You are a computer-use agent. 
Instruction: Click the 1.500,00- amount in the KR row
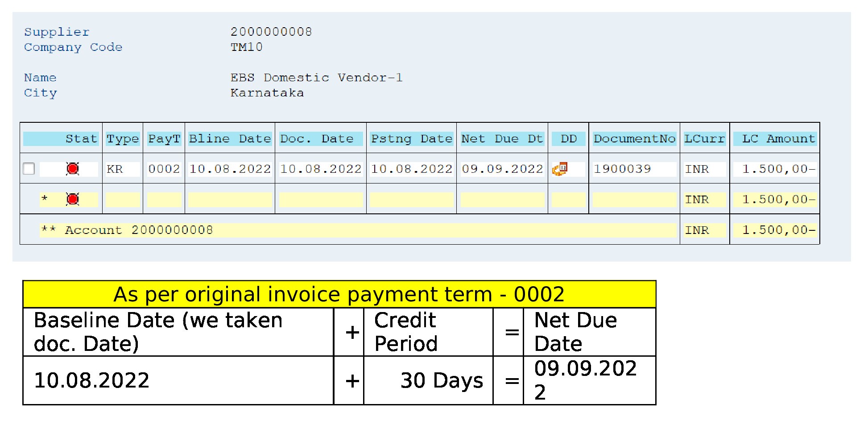(x=778, y=169)
